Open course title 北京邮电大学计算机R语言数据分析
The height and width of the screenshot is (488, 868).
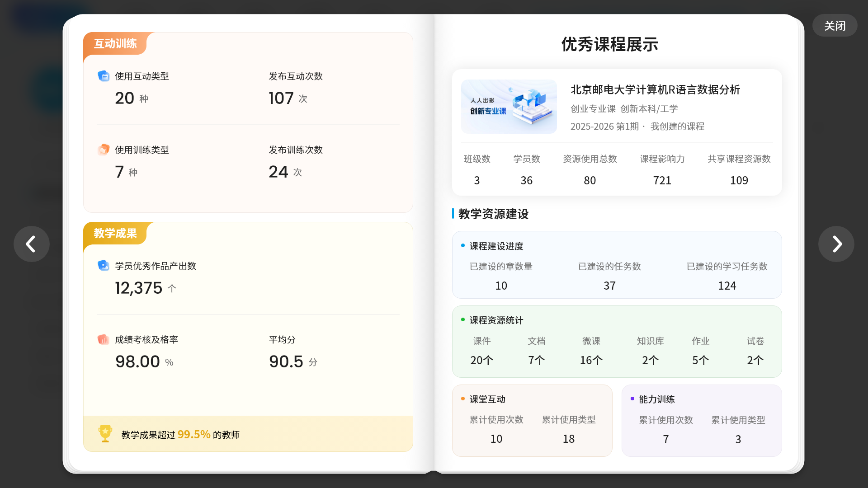point(655,89)
